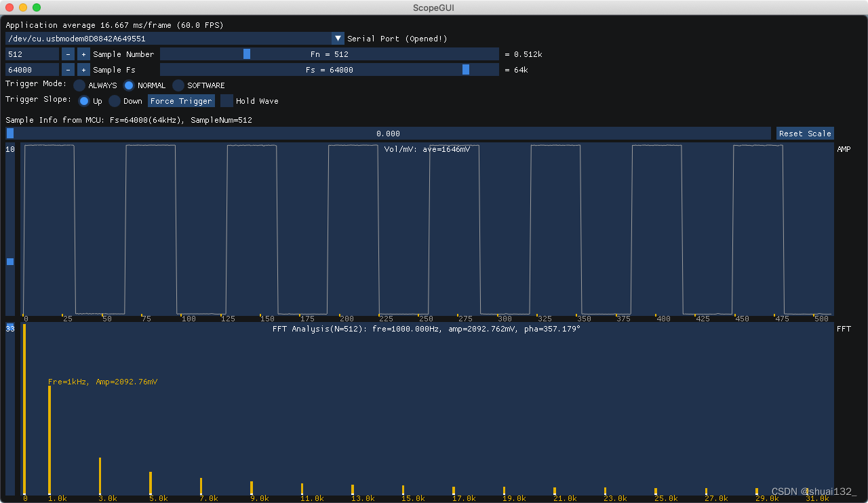Open the serial port dropdown arrow
This screenshot has width=868, height=503.
(338, 39)
